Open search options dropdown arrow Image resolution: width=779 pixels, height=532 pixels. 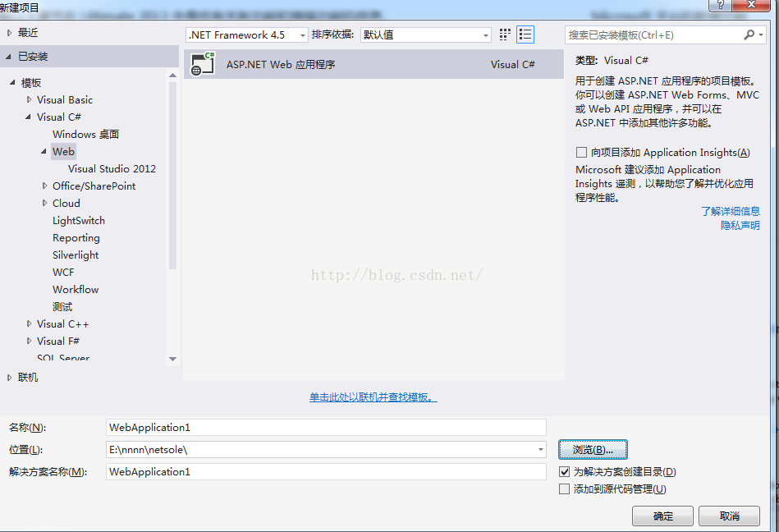pyautogui.click(x=761, y=34)
